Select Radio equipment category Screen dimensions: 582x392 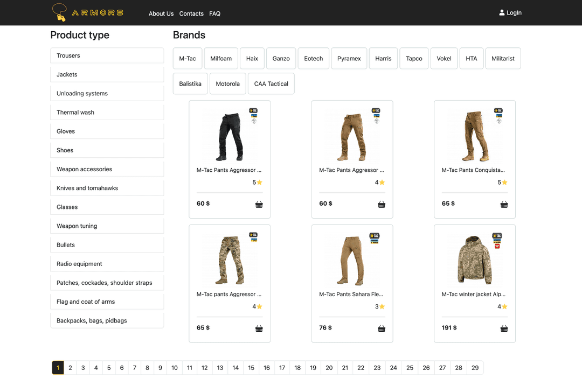tap(107, 263)
